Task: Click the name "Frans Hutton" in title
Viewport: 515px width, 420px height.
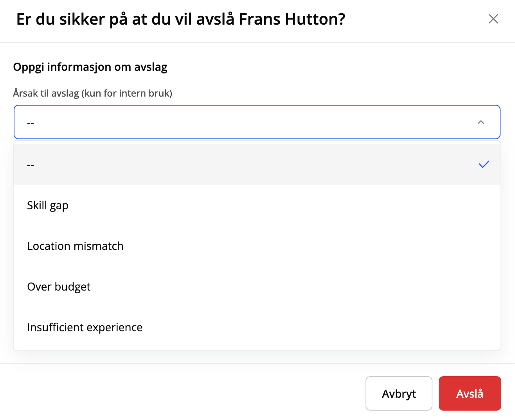Action: (x=292, y=19)
